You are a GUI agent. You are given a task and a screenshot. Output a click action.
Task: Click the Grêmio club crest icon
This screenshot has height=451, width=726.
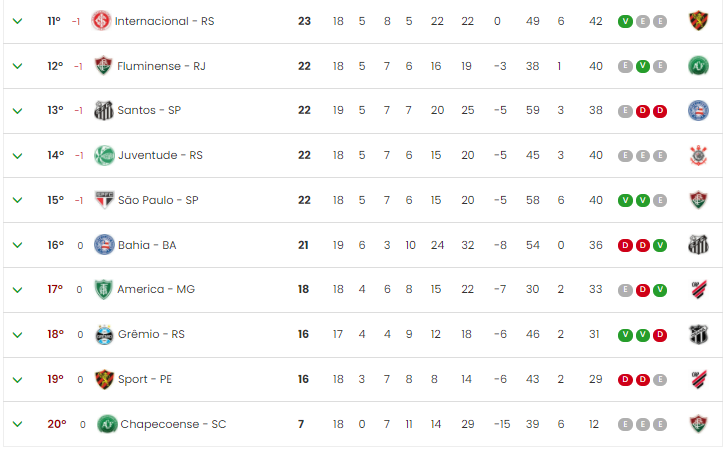click(104, 334)
